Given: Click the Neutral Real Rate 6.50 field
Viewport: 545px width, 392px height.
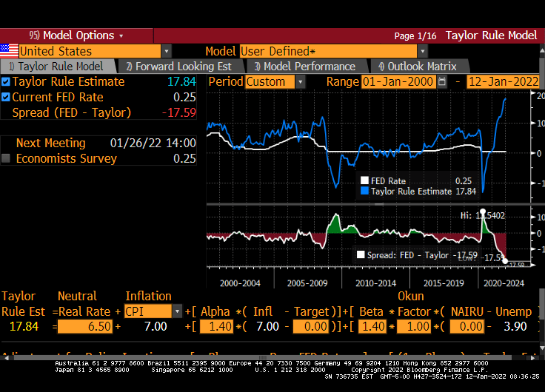Looking at the screenshot, I should [x=85, y=326].
